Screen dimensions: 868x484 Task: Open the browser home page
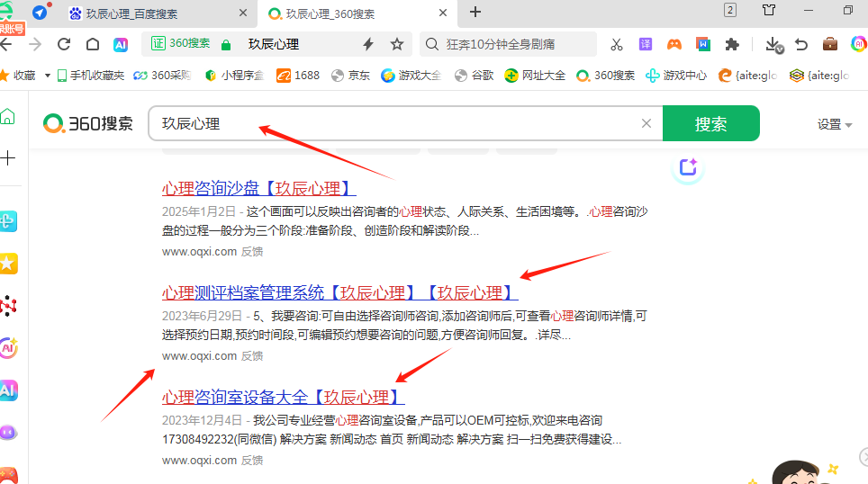[x=93, y=44]
